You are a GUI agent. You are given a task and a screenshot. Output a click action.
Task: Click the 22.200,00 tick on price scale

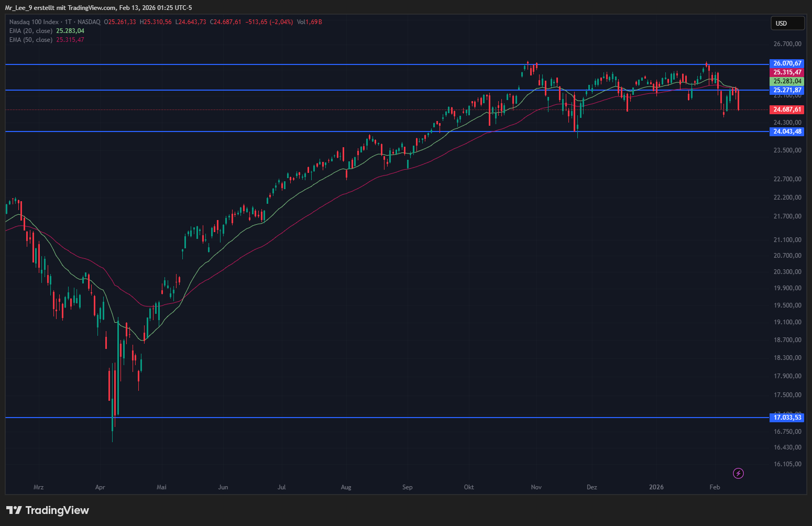coord(787,198)
